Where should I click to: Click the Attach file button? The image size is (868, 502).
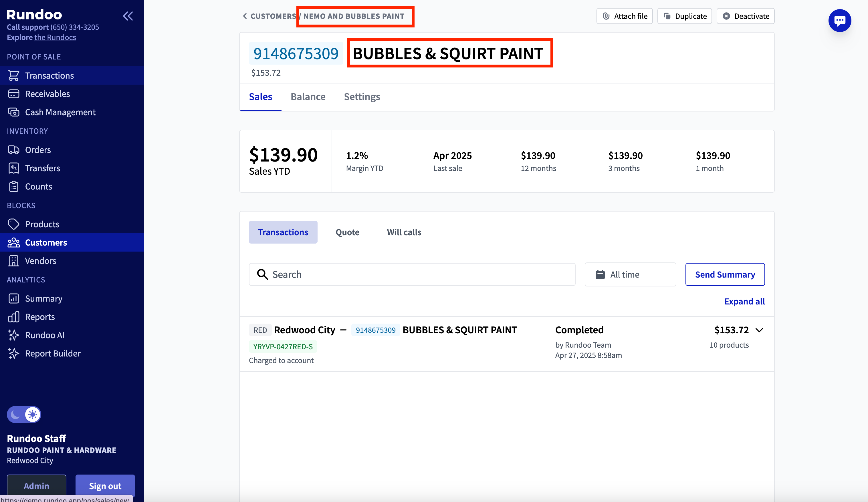pyautogui.click(x=624, y=16)
